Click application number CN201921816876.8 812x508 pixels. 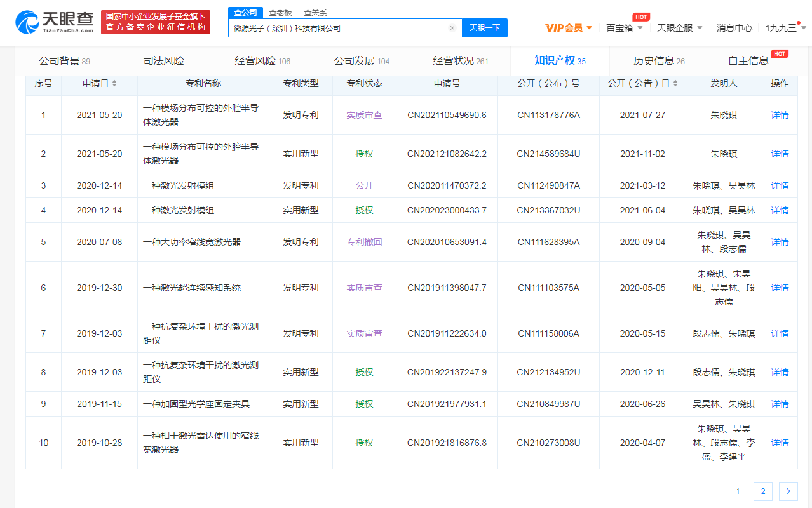[447, 443]
